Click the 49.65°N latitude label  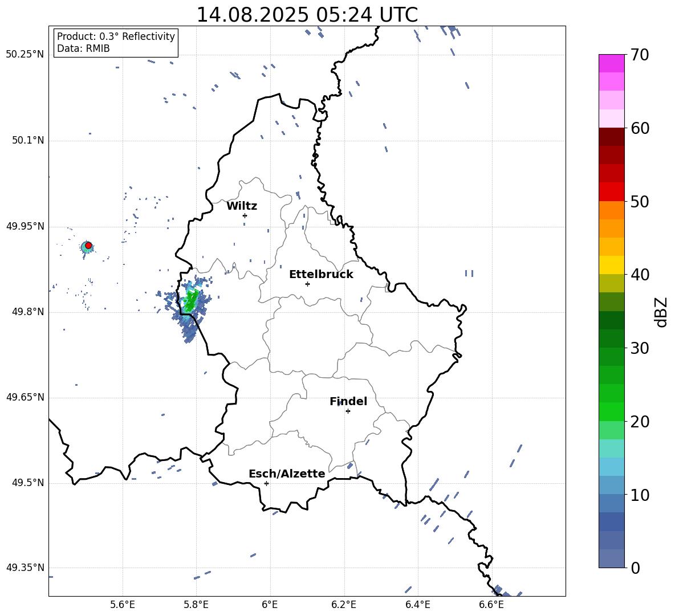(25, 397)
